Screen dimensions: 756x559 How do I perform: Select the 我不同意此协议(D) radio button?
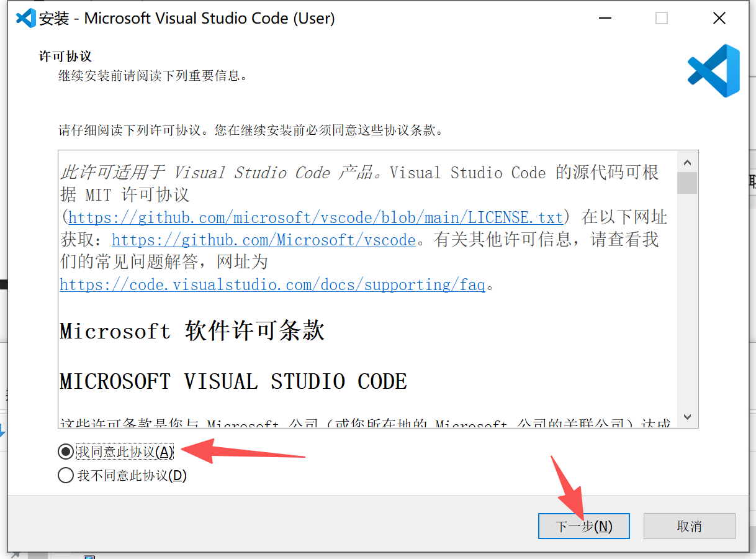tap(65, 476)
